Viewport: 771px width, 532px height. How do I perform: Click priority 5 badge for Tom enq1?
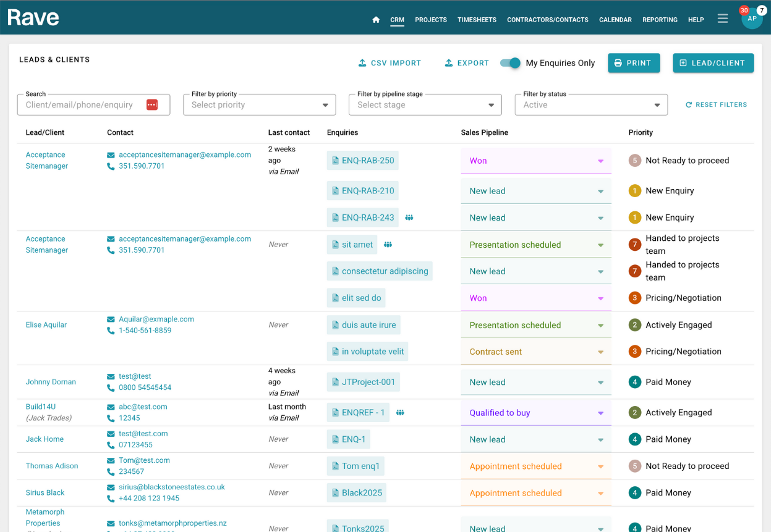pos(634,467)
